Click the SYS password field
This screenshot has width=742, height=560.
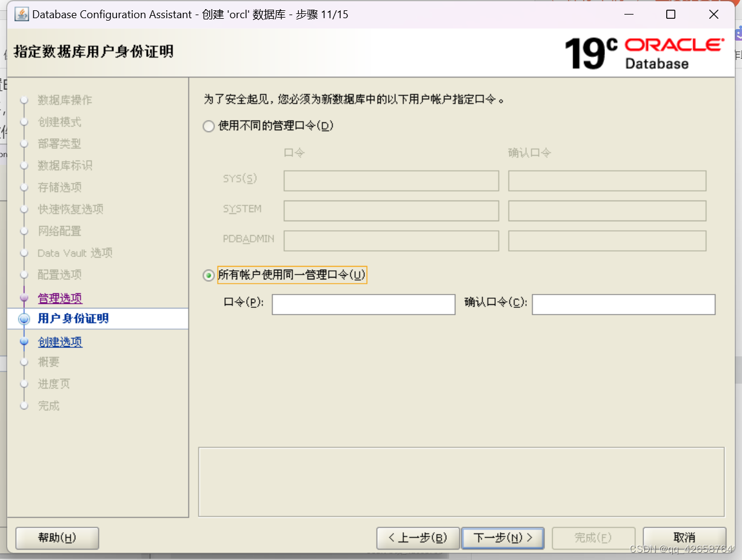(x=391, y=181)
